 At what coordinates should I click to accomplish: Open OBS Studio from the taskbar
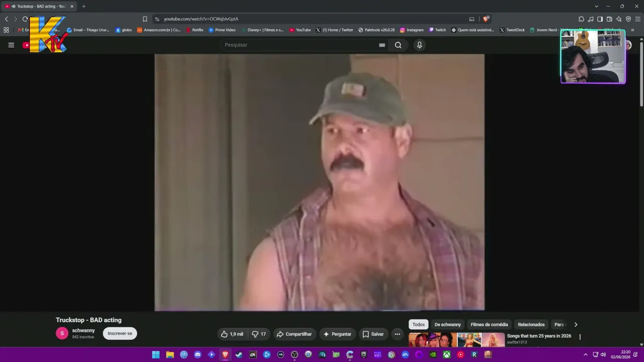294,354
